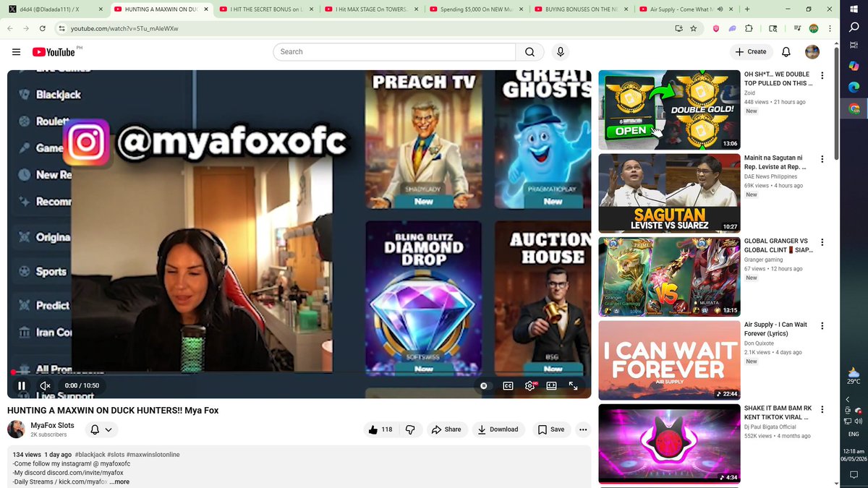Open menu for OH SH*T WE DOUBLE video

(x=822, y=75)
